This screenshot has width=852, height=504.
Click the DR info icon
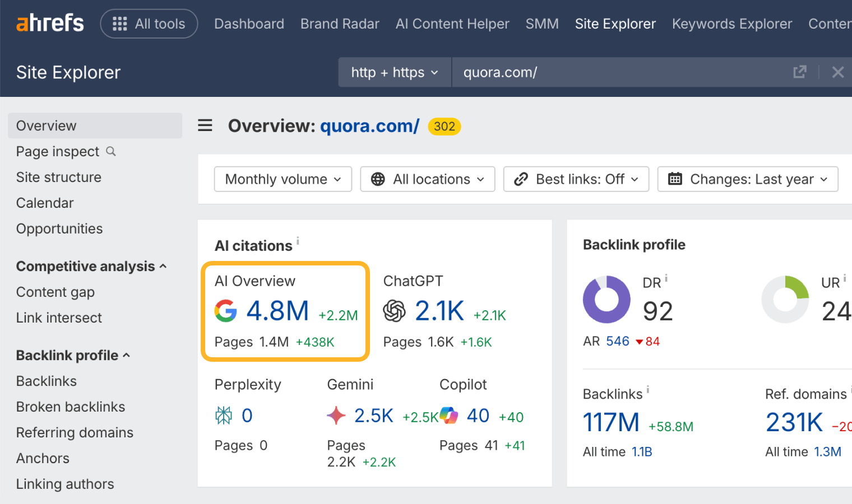[666, 278]
